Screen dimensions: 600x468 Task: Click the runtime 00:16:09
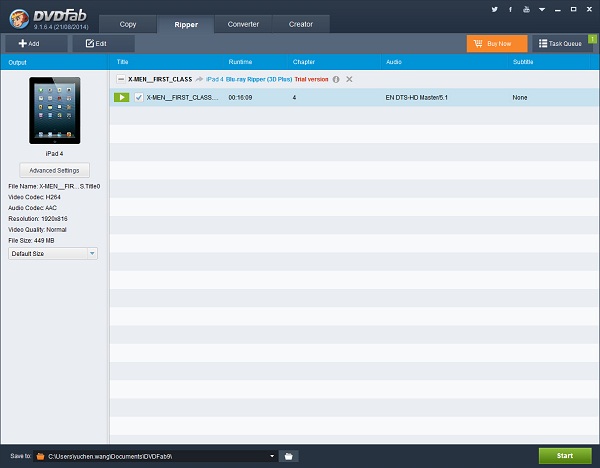point(240,98)
